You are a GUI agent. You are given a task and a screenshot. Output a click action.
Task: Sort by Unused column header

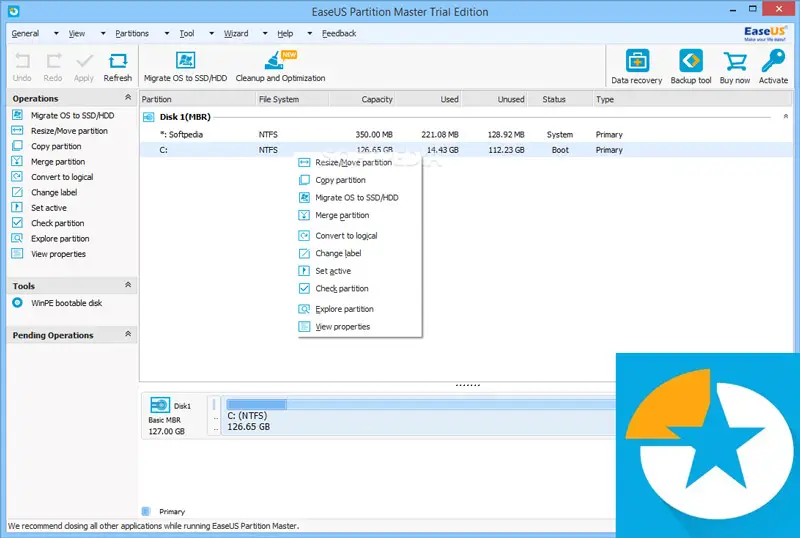point(495,99)
